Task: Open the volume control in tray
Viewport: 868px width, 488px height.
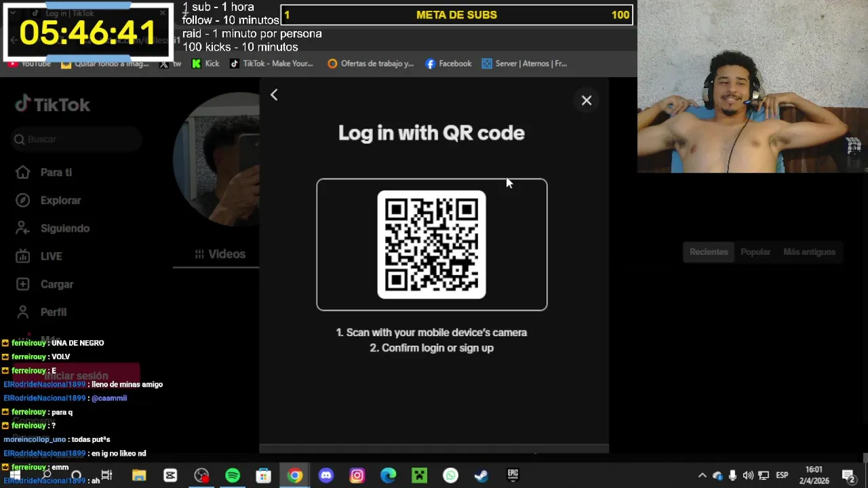Action: (x=748, y=476)
